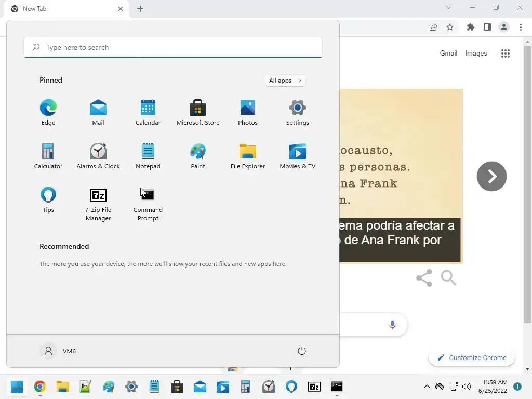Open Microsoft Store on the taskbar
The width and height of the screenshot is (532, 399).
click(177, 387)
